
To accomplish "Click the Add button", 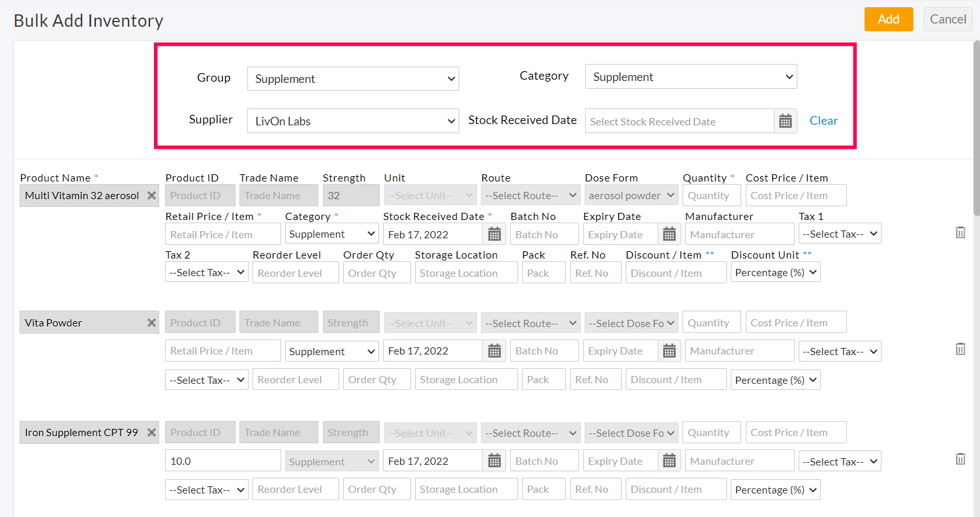I will 889,19.
